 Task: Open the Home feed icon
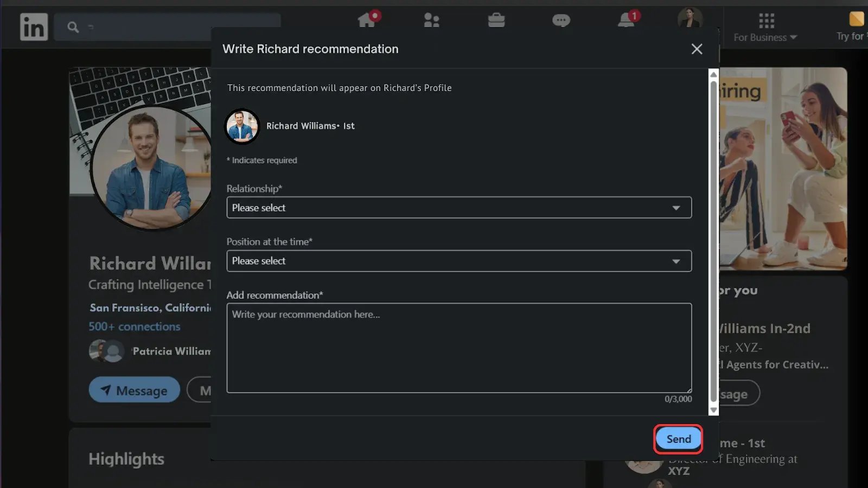(x=367, y=21)
